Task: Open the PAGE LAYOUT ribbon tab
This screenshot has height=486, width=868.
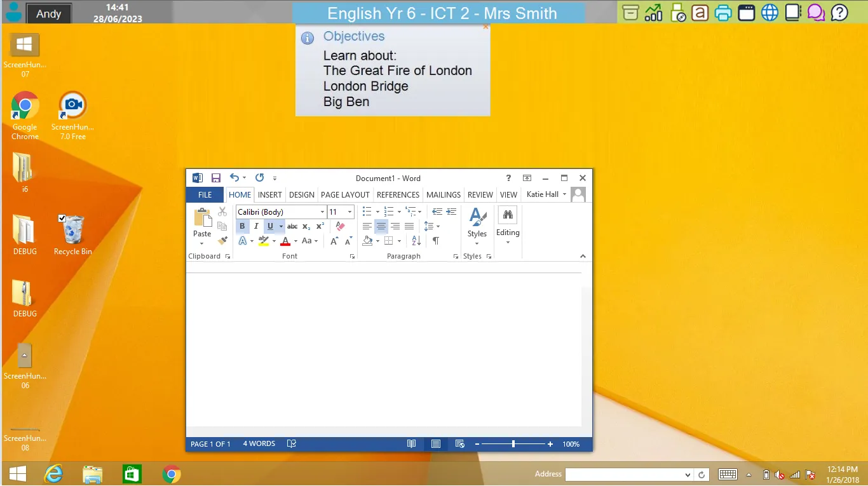Action: 345,195
